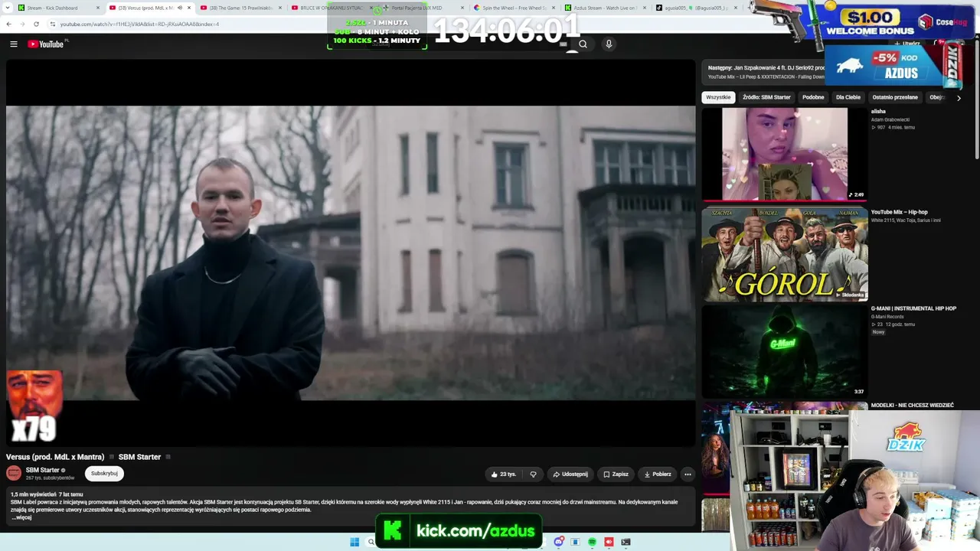Close the Kick Dashboard browser tab

98,8
